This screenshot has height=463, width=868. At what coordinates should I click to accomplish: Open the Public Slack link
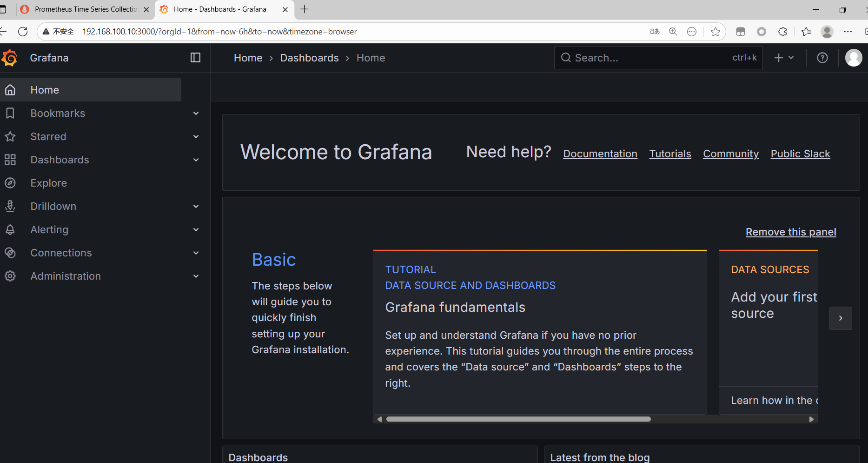click(800, 154)
